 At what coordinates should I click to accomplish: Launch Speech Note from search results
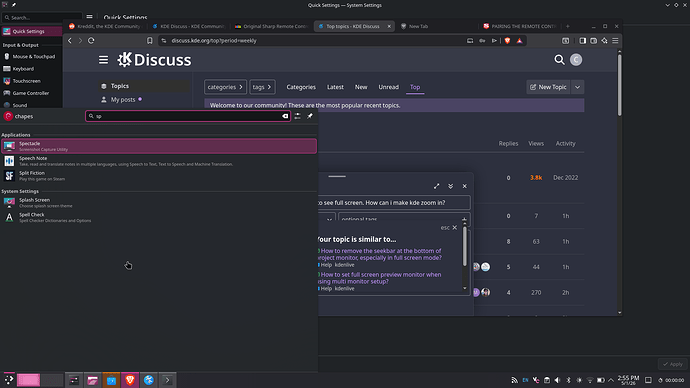coord(159,161)
